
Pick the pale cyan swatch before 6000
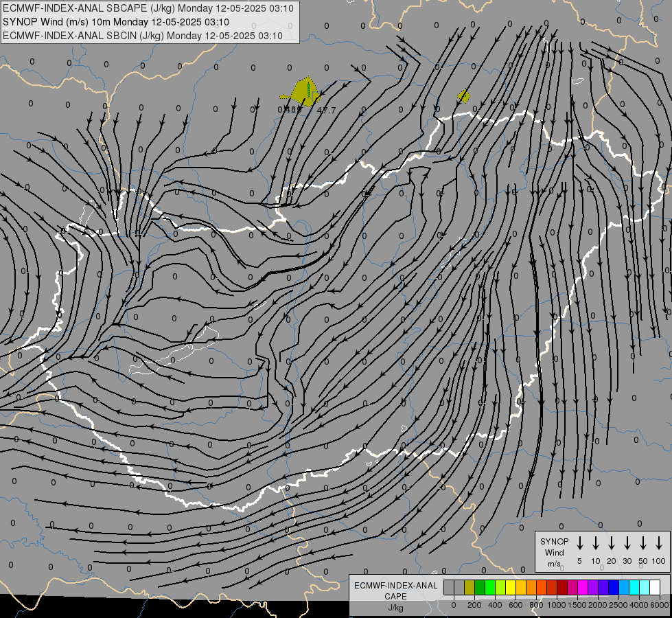pyautogui.click(x=645, y=588)
